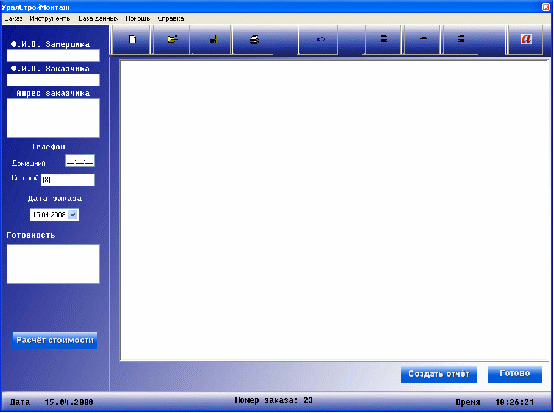Viewport: 554px width, 413px height.
Task: Click the Готово button
Action: point(515,374)
